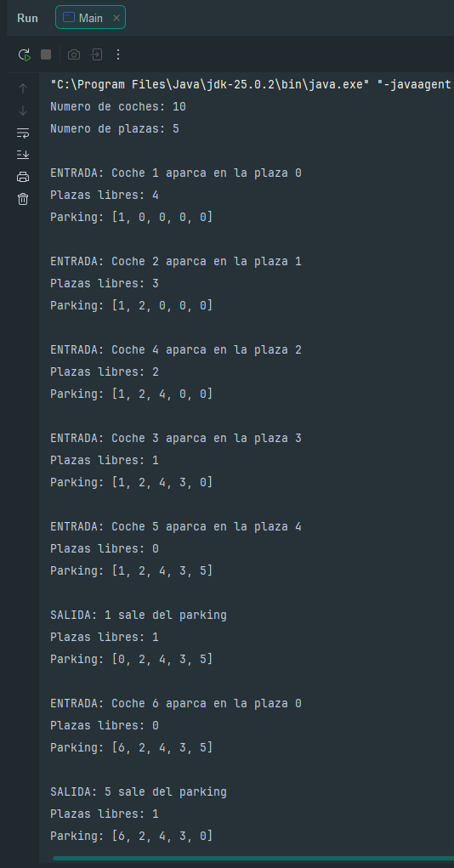Rerun the Main program
The height and width of the screenshot is (868, 454).
click(x=24, y=54)
